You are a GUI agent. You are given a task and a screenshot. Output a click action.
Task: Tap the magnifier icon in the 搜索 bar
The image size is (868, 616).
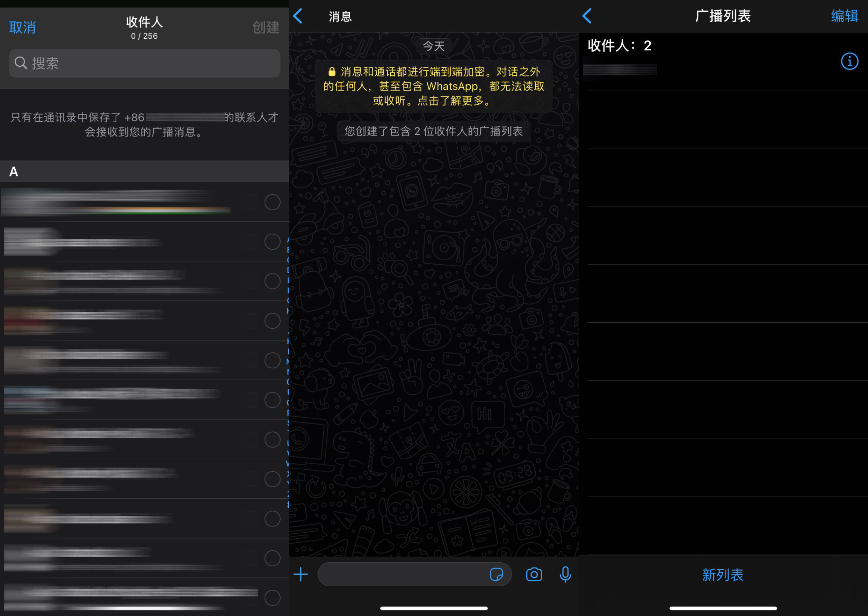[21, 63]
